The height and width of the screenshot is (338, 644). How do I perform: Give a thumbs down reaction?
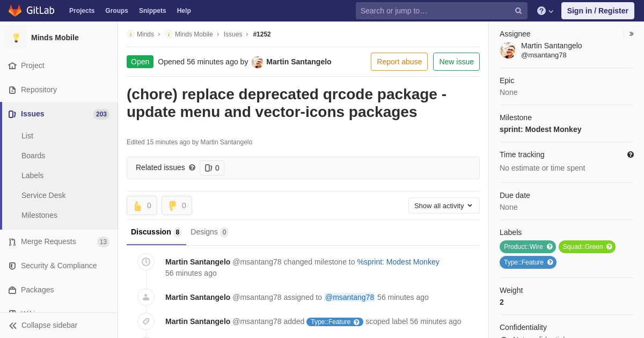pos(177,205)
